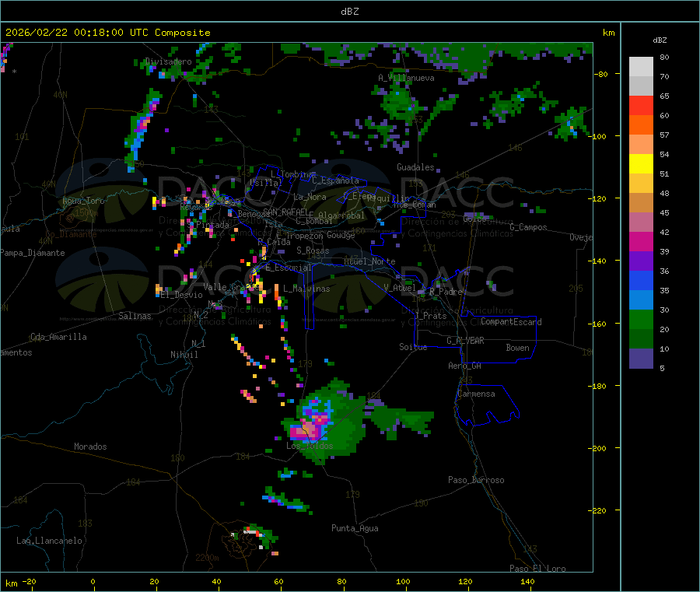The width and height of the screenshot is (700, 592).
Task: Click the 100 km tick on bottom axis
Action: [x=403, y=581]
